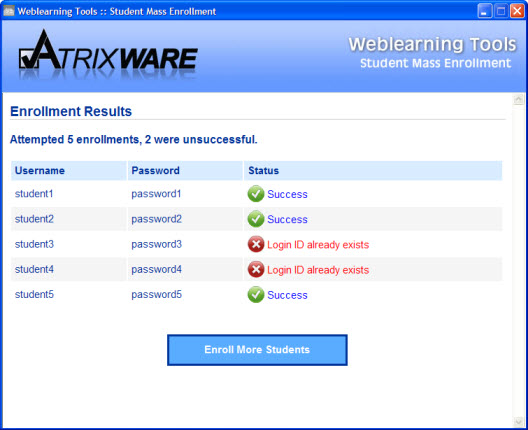Click the green checkmark icon for student5

tap(256, 295)
